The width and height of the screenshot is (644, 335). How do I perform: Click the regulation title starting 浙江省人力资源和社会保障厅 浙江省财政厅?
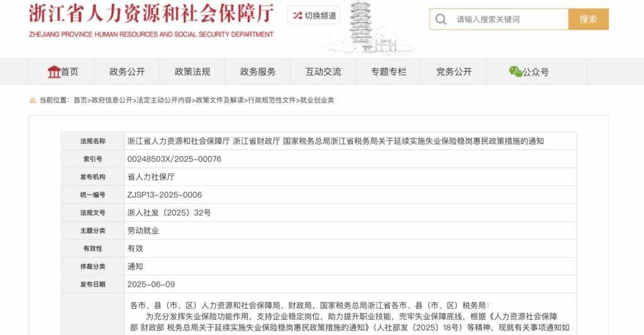336,141
